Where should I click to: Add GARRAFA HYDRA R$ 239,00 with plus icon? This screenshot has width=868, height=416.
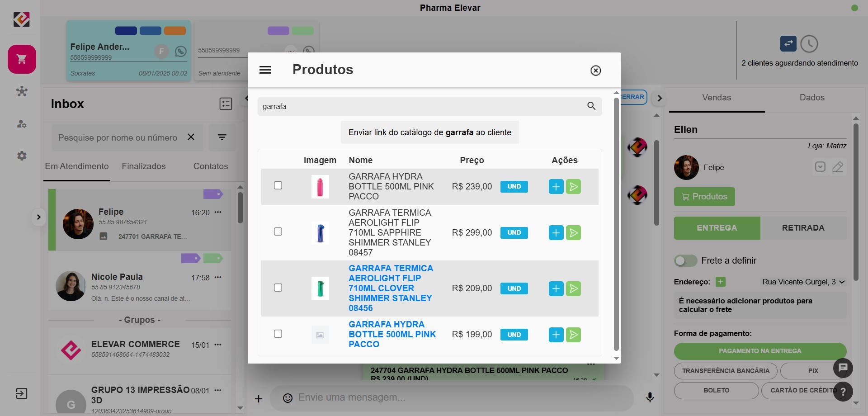tap(556, 187)
